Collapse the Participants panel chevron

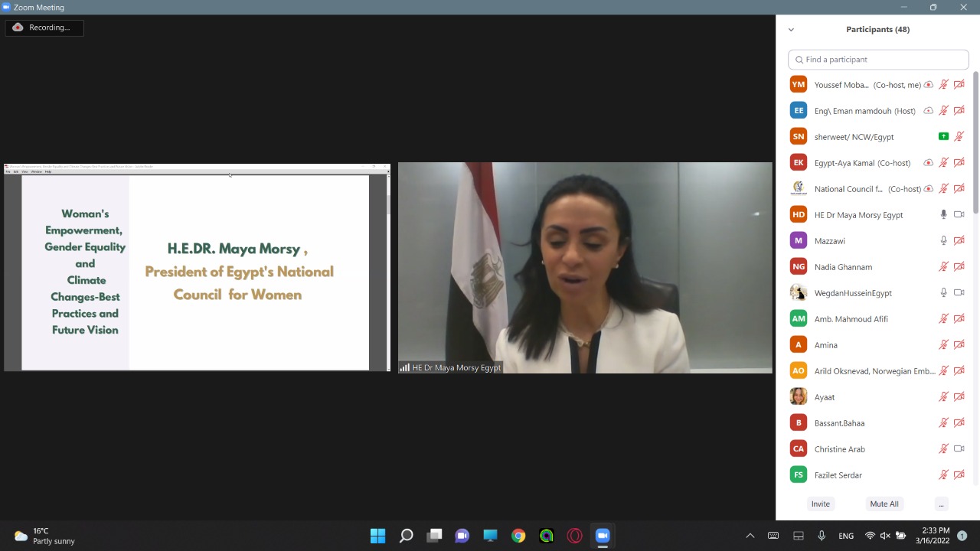point(791,30)
